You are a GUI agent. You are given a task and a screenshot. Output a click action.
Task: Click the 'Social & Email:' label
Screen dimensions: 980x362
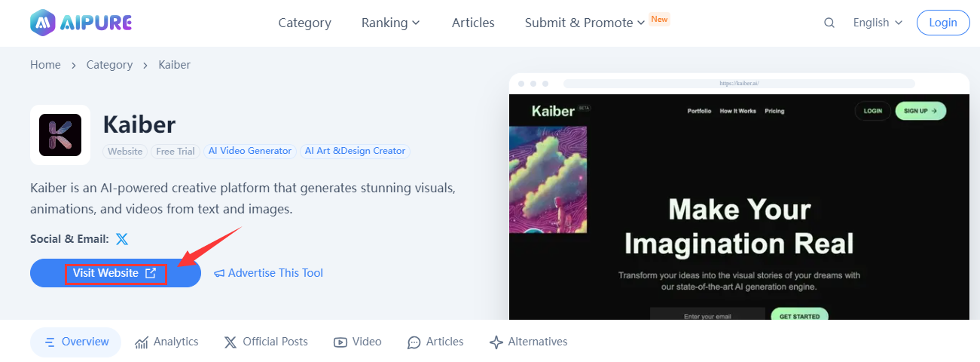tap(69, 239)
